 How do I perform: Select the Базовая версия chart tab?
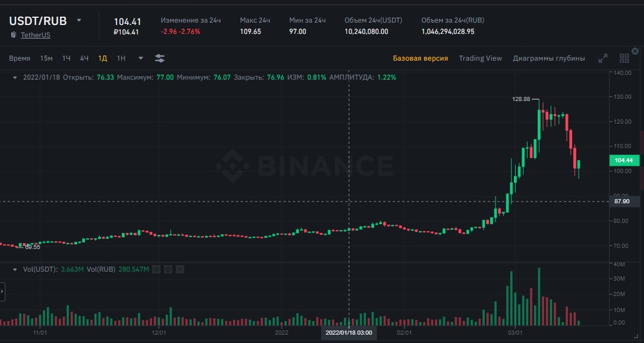tap(420, 58)
